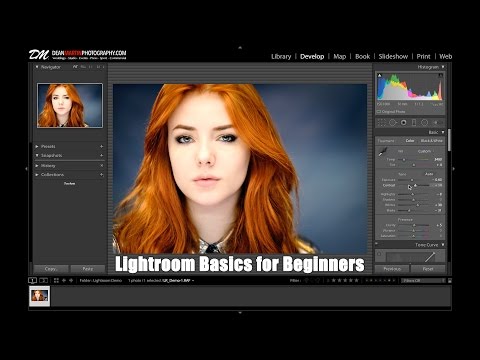
Task: Go back with filmstrip left arrow
Action: pyautogui.click(x=64, y=280)
